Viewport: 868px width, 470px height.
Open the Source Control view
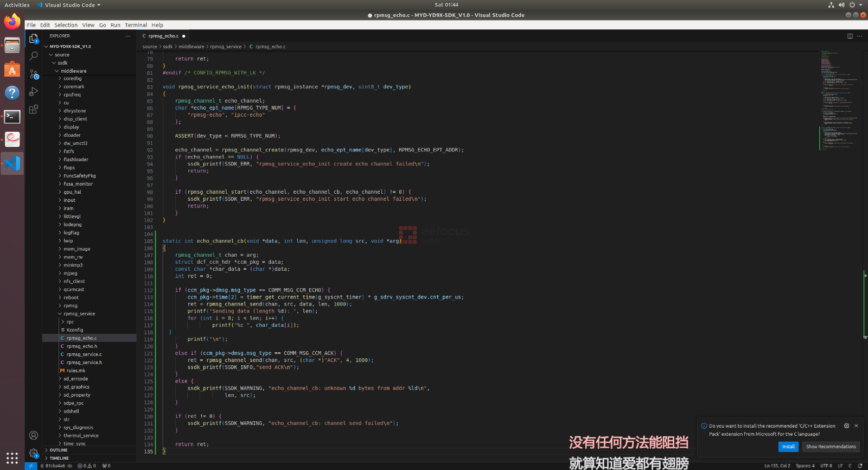tap(34, 74)
